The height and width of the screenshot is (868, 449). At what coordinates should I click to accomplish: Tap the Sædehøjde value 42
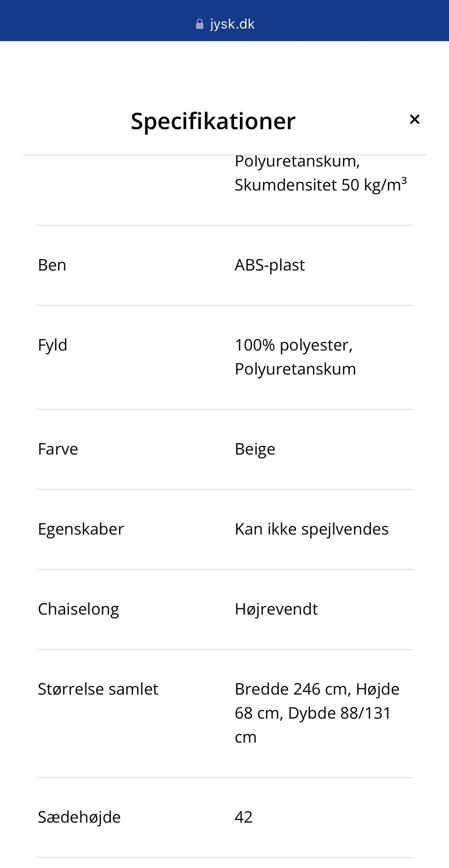pyautogui.click(x=244, y=817)
